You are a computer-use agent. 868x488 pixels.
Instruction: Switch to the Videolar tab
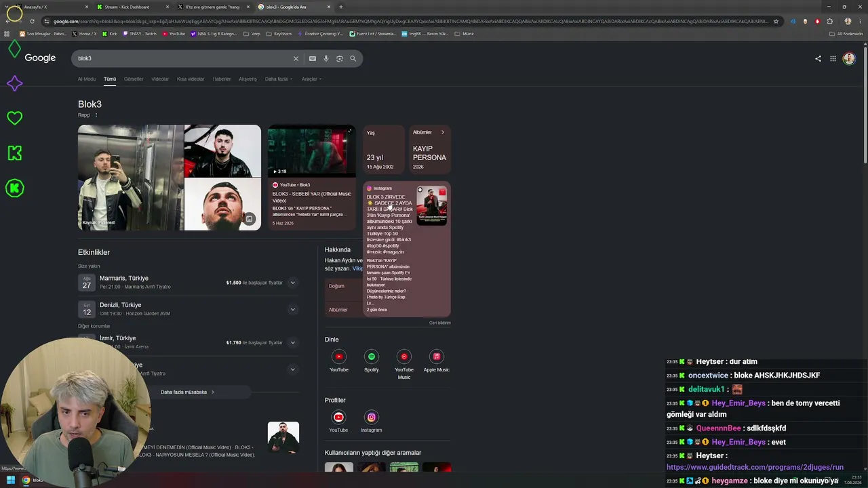click(160, 79)
